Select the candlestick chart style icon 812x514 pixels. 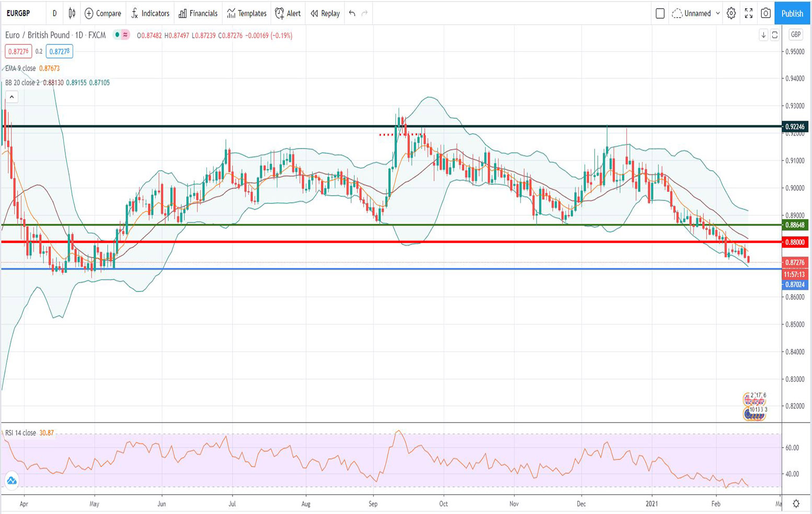pyautogui.click(x=72, y=14)
